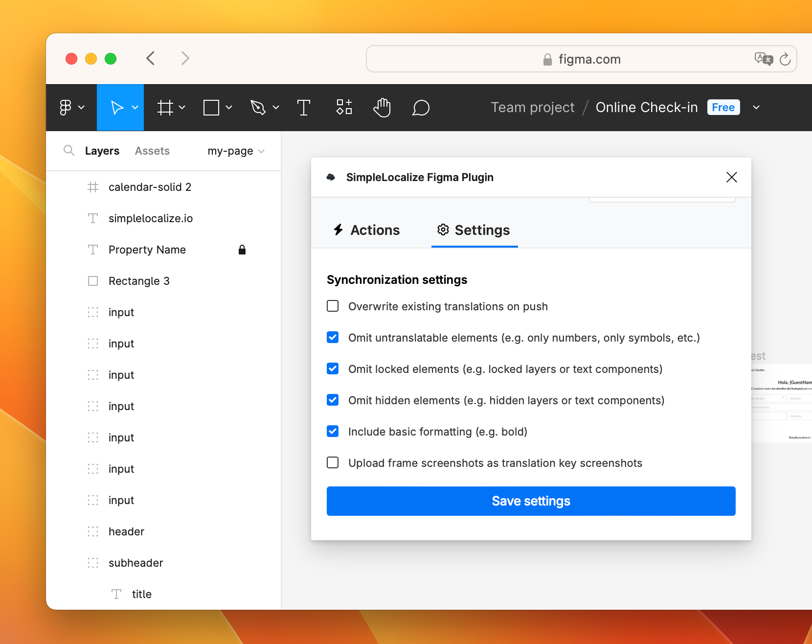Image resolution: width=812 pixels, height=644 pixels.
Task: Switch to the Actions tab
Action: 366,230
